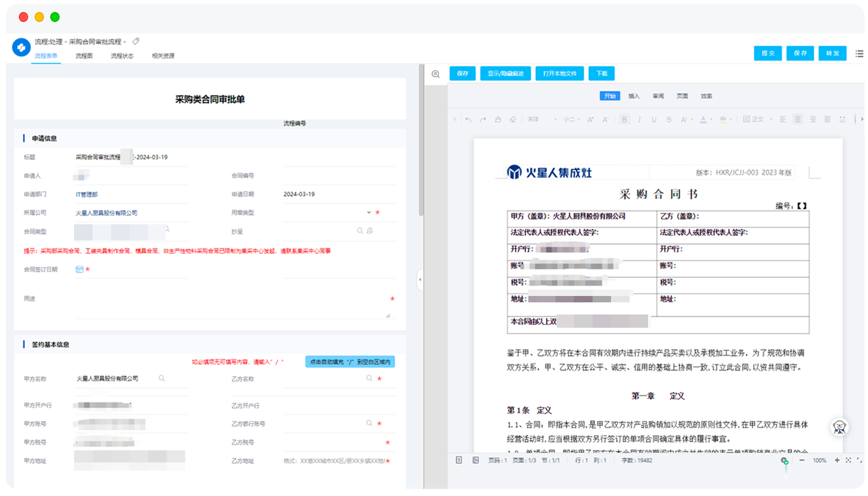The image size is (868, 496).
Task: Select the format painter icon
Action: pos(498,120)
